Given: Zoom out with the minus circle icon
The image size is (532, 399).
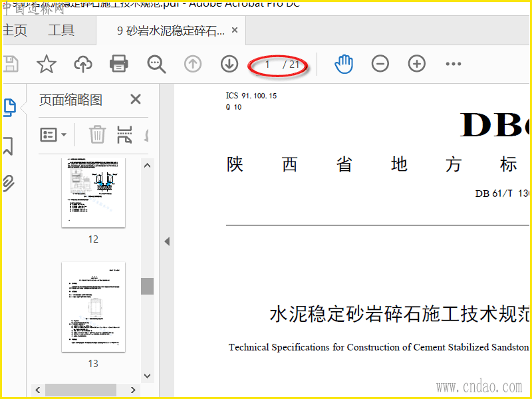Looking at the screenshot, I should click(x=380, y=63).
